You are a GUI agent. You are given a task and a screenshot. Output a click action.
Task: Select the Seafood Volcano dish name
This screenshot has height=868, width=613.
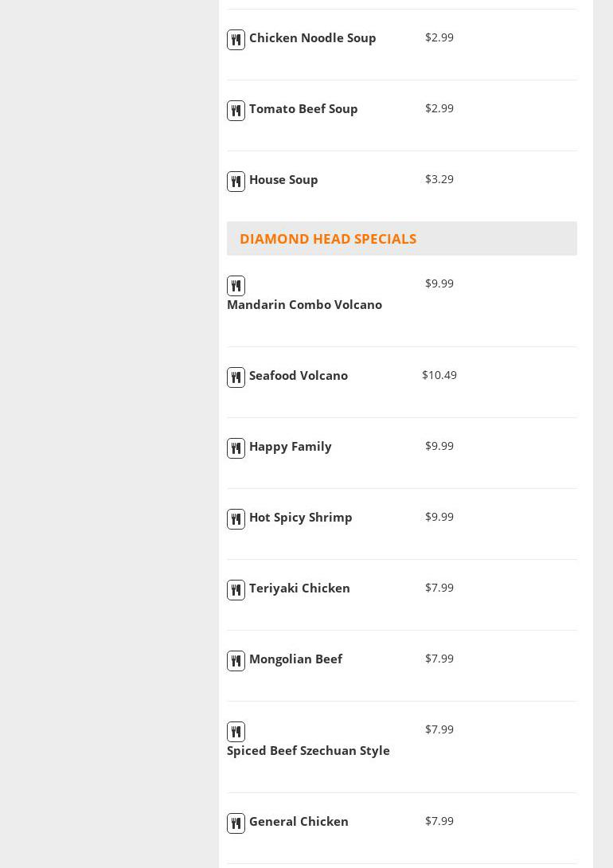click(x=299, y=376)
